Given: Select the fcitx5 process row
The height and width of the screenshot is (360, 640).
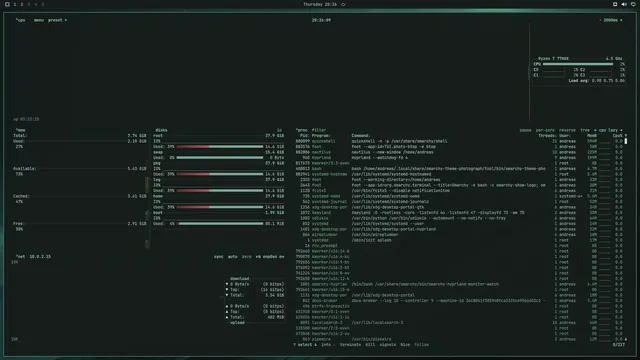Looking at the screenshot, I should pos(459,191).
